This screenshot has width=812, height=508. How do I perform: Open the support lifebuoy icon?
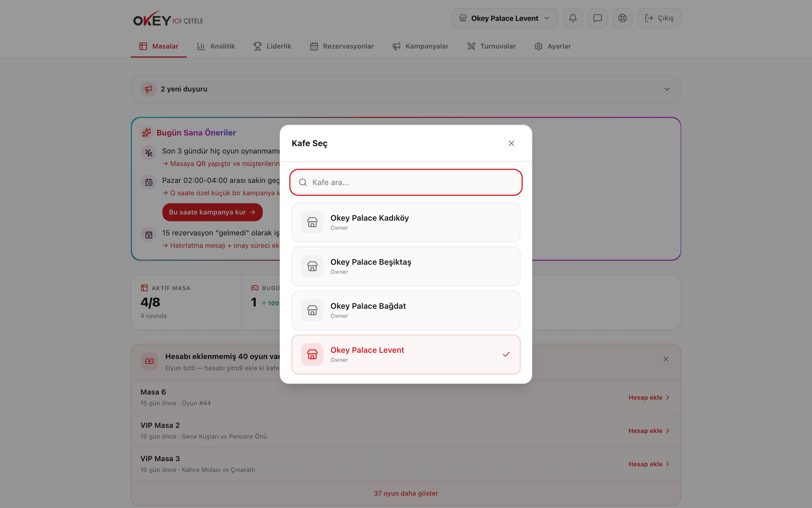pos(623,18)
